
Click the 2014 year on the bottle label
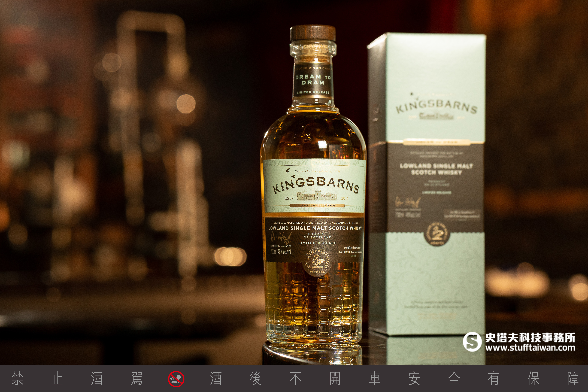click(345, 198)
